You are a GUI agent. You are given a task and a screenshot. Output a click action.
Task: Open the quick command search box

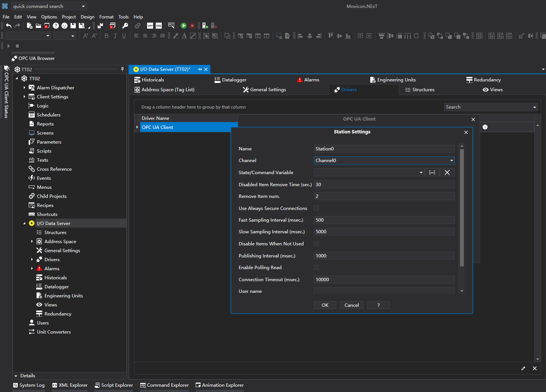[49, 6]
